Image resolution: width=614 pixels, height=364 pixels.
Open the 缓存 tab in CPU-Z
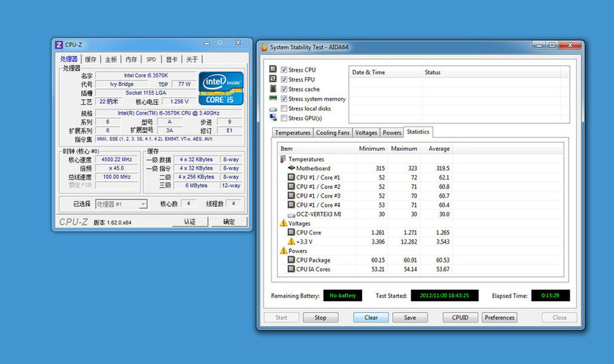[x=90, y=60]
